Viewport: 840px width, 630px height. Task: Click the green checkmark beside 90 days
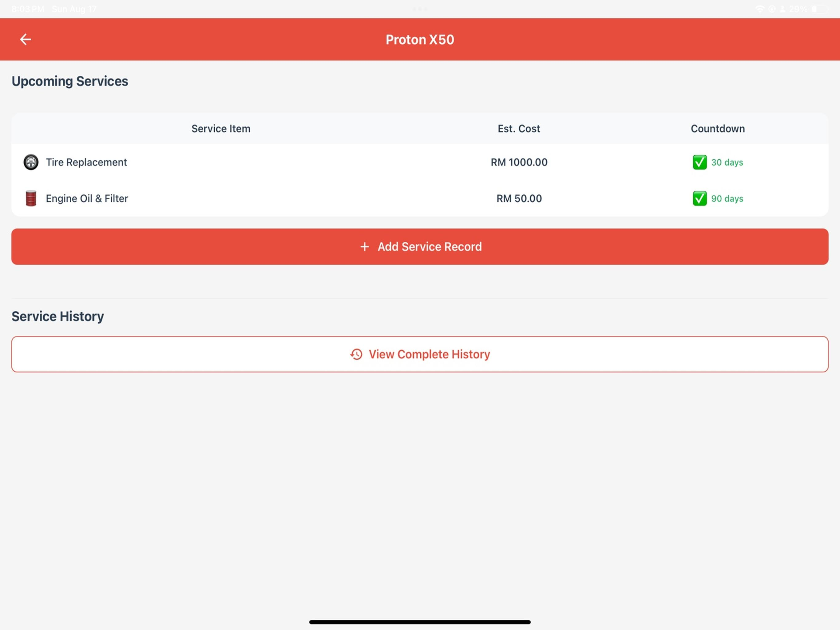click(x=699, y=198)
